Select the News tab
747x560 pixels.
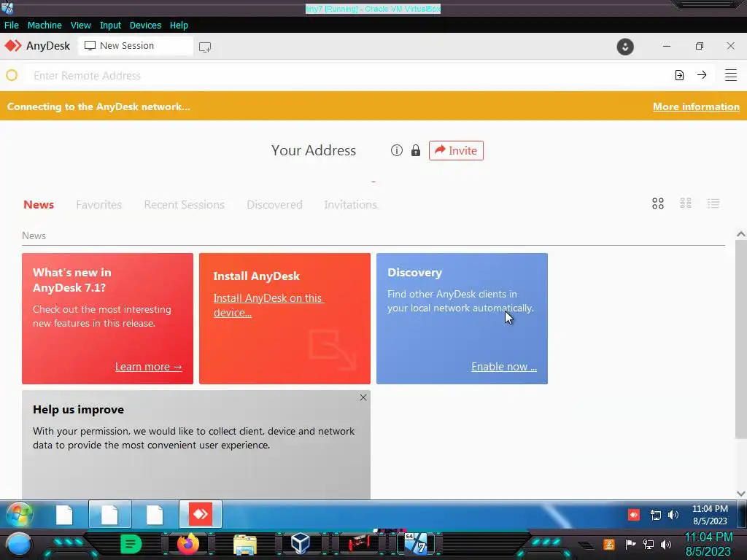tap(39, 205)
